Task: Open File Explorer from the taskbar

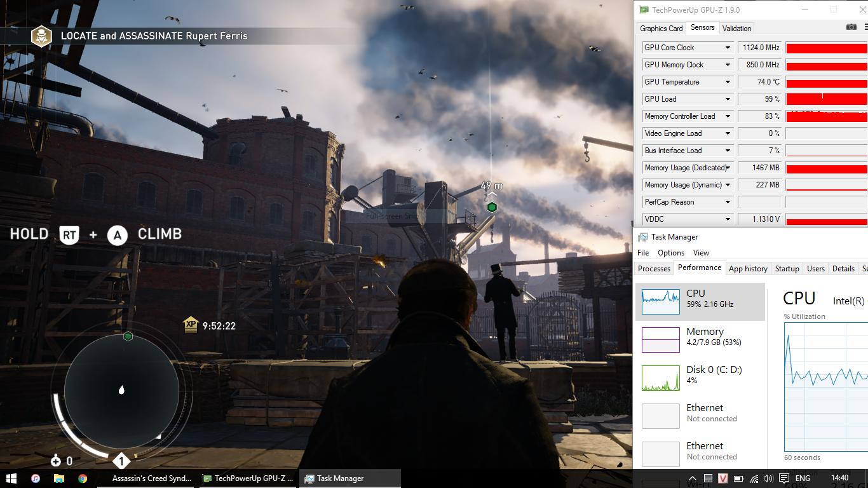Action: click(58, 478)
